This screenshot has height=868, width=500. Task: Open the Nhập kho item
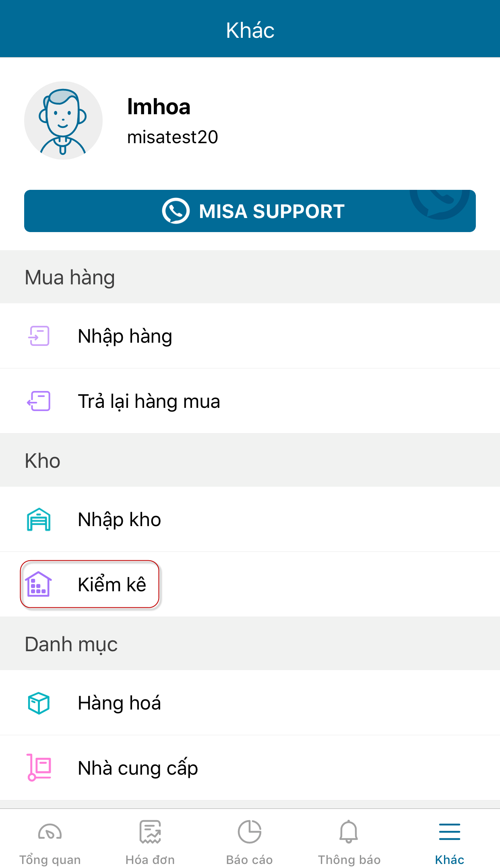120,520
